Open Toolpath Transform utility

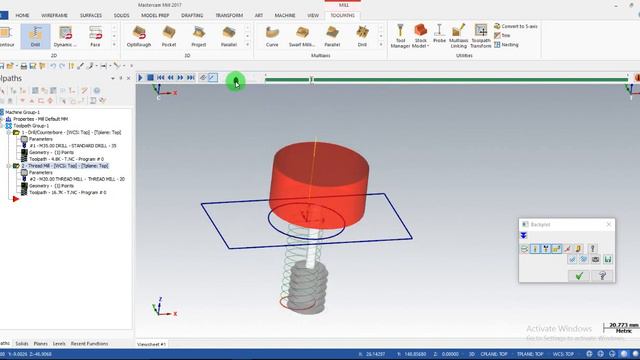tap(481, 36)
